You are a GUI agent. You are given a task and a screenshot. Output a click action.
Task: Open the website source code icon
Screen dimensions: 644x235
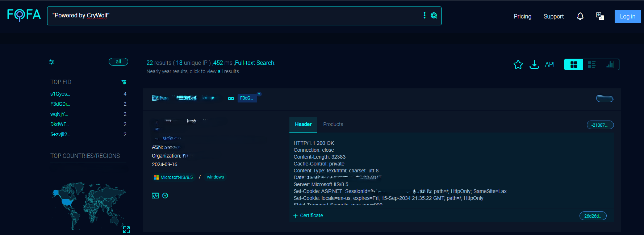155,196
